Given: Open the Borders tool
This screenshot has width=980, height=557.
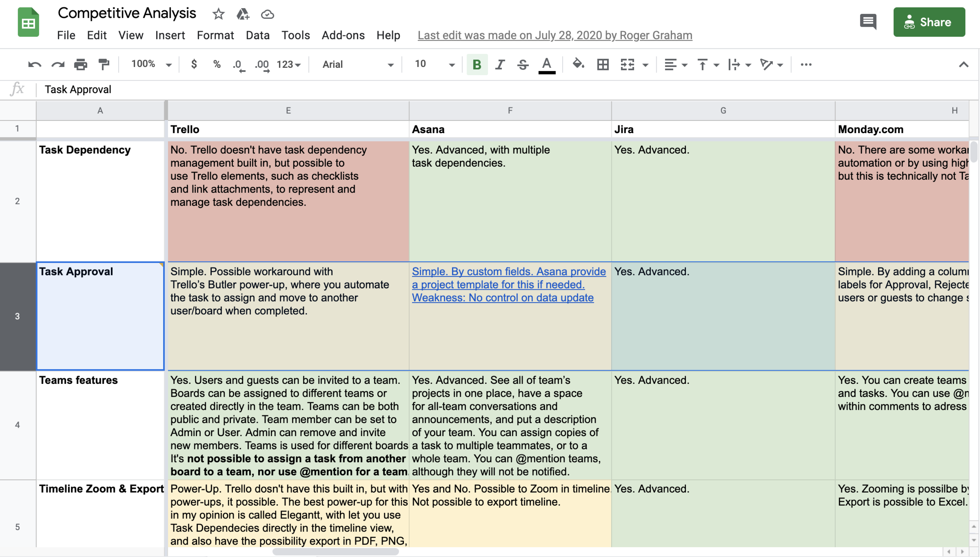Looking at the screenshot, I should [603, 64].
